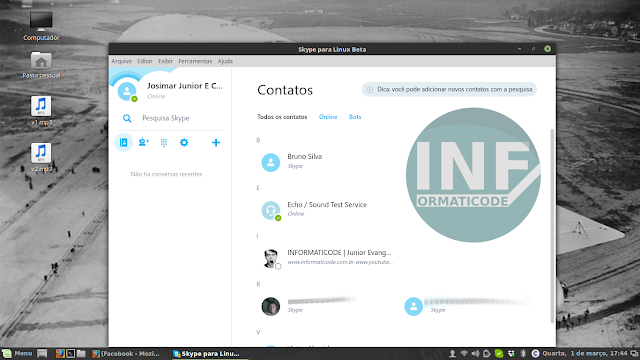Click the search magnifier icon
The width and height of the screenshot is (640, 360).
pos(127,118)
